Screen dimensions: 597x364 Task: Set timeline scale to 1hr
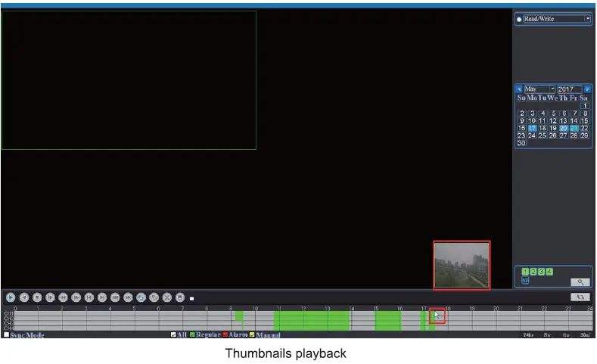click(566, 335)
